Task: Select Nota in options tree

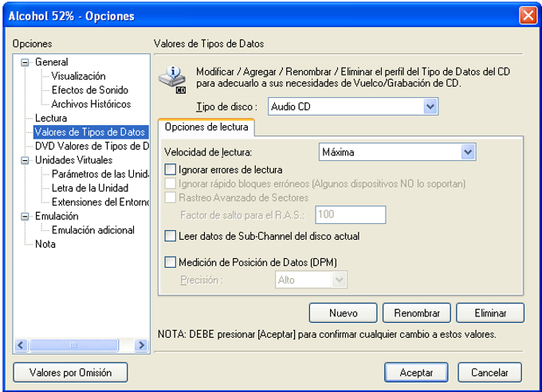Action: click(x=45, y=244)
